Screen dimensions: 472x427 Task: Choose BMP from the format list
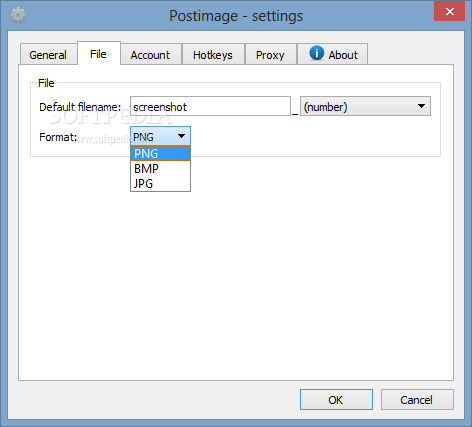pos(160,169)
